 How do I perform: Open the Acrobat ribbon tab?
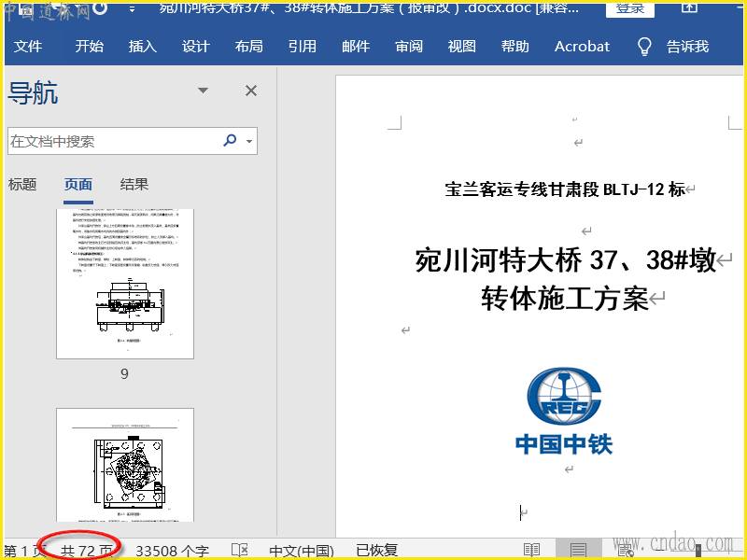tap(582, 46)
